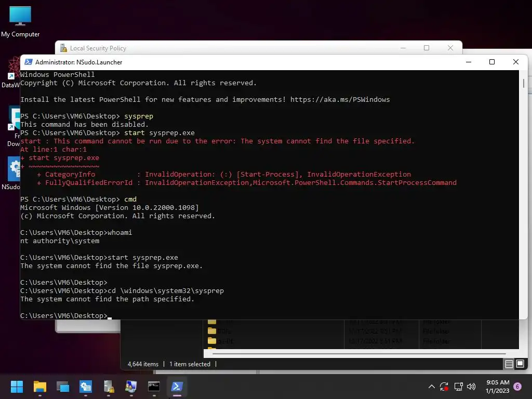Click the 'The system cannot find the path specified.' line

click(x=107, y=299)
